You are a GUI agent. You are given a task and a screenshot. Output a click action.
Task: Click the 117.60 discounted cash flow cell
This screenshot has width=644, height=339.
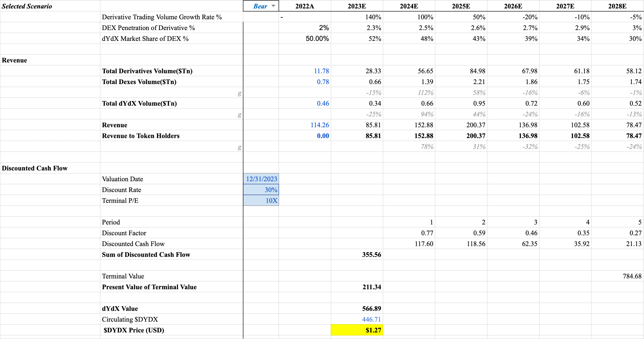[x=409, y=244]
